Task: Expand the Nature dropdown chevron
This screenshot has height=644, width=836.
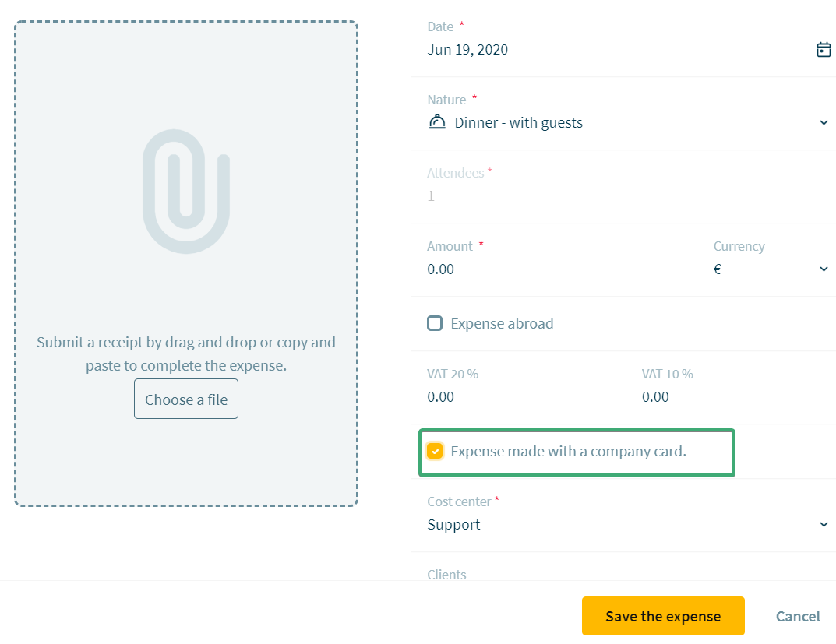Action: point(824,122)
